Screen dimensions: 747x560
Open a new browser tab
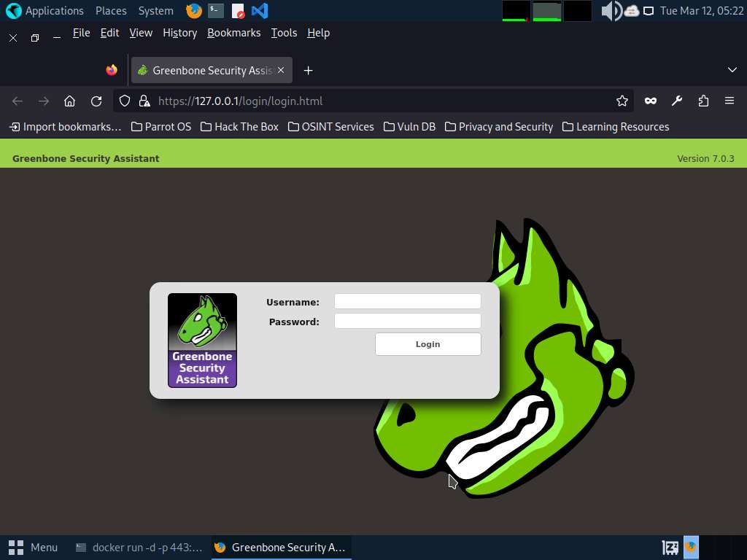point(308,70)
